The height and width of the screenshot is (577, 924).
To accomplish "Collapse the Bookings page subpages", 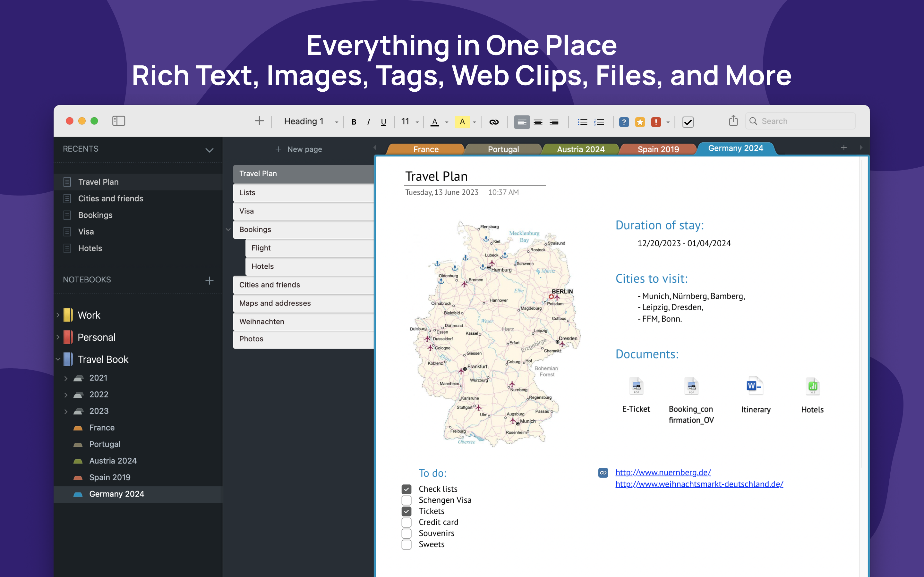I will (x=228, y=229).
